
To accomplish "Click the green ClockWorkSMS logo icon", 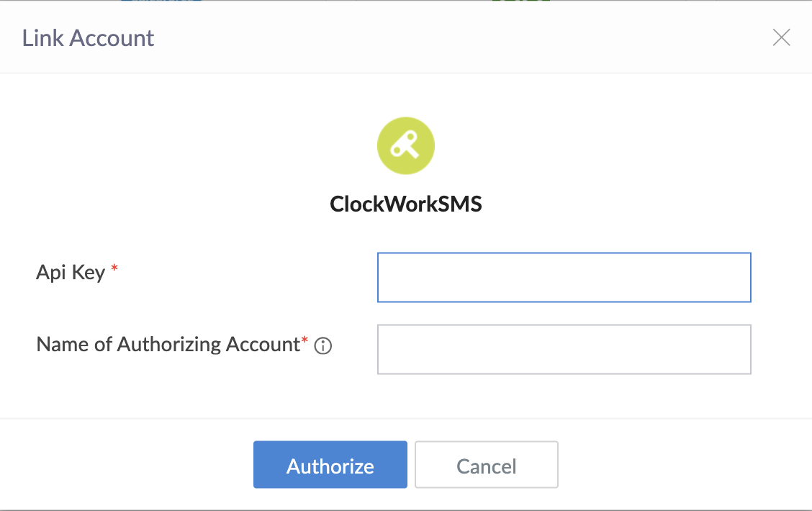I will [x=406, y=146].
